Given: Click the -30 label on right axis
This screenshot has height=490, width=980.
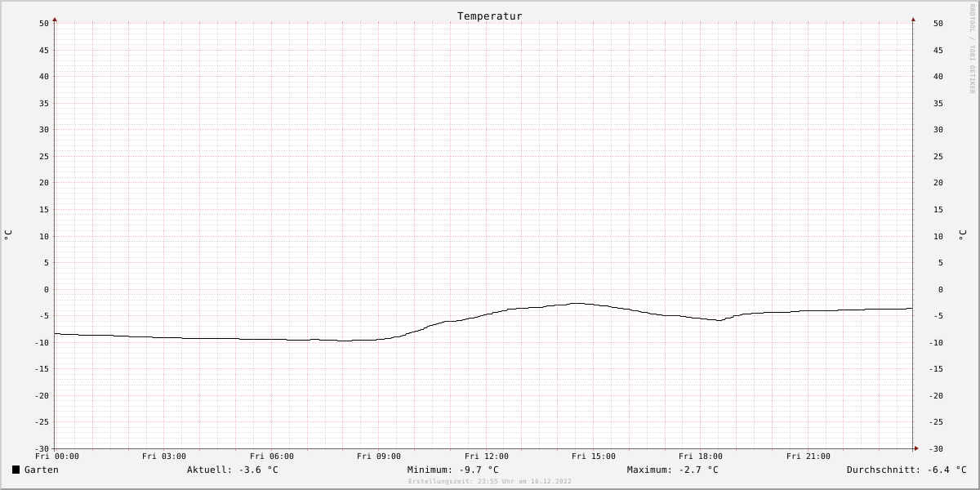Looking at the screenshot, I should pos(935,449).
